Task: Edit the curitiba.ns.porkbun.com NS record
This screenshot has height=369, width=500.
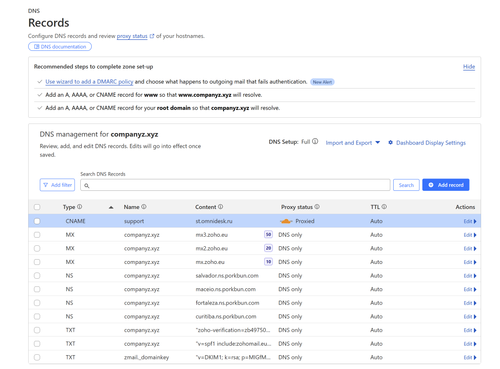Action: (x=470, y=317)
